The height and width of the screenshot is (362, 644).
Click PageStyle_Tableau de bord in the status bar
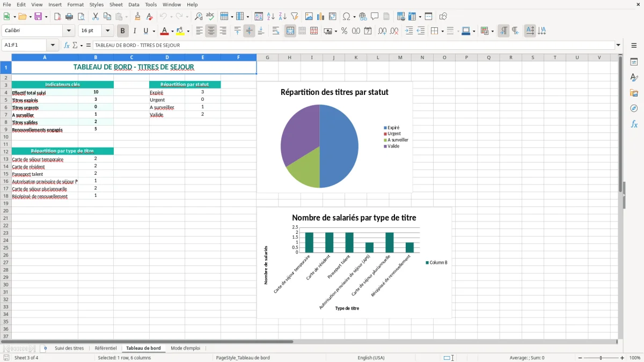pos(243,358)
